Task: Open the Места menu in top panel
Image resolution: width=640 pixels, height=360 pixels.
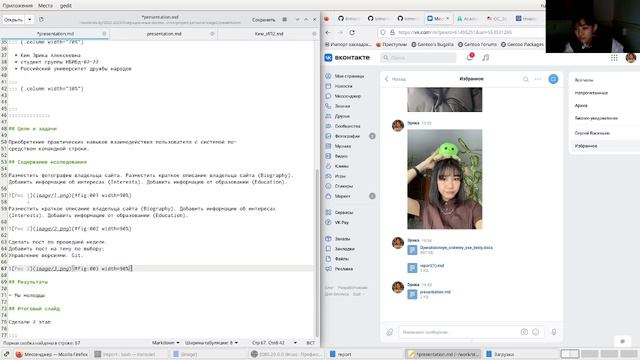Action: (x=45, y=5)
